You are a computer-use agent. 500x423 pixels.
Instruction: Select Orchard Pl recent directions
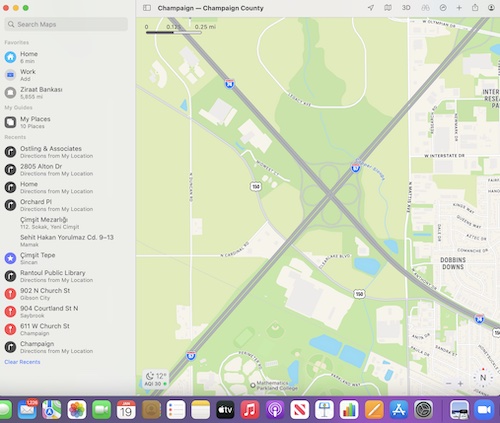[67, 205]
